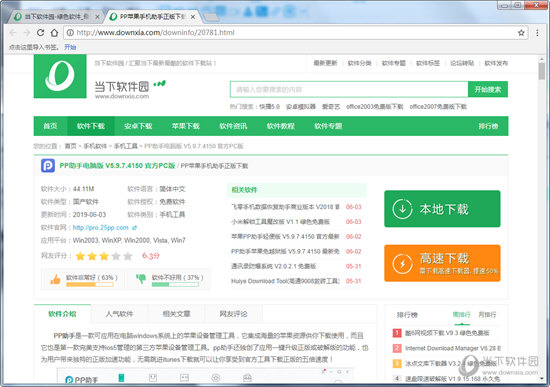Click the orange 高速下载 button
Screen dimensions: 550x387
point(442,263)
